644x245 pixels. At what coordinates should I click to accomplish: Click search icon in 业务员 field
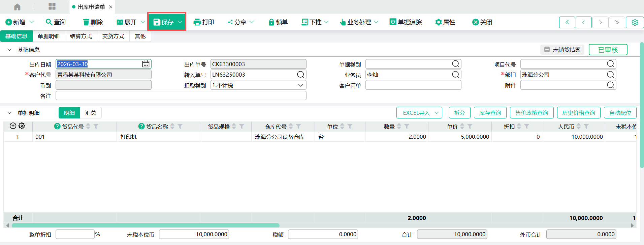point(455,75)
